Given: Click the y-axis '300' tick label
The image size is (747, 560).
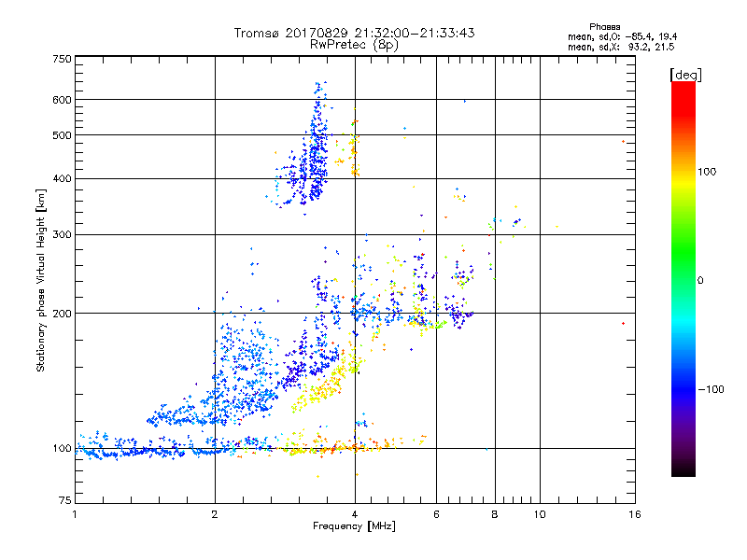Looking at the screenshot, I should click(x=63, y=234).
